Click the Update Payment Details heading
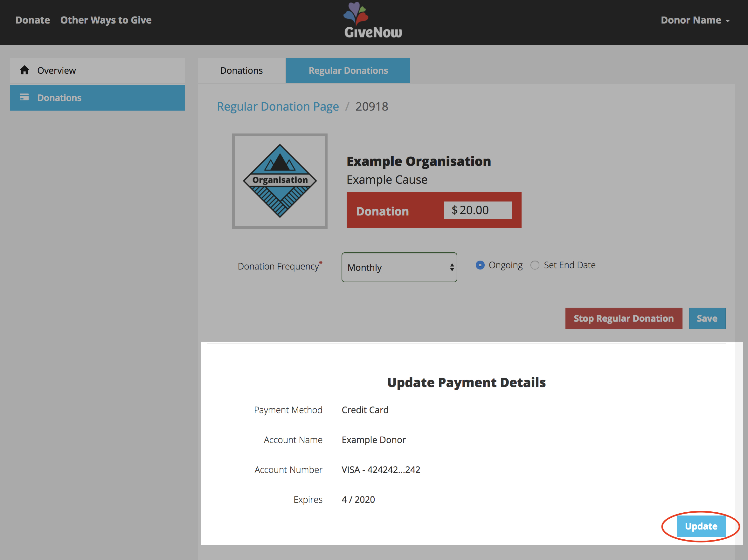 pos(466,383)
